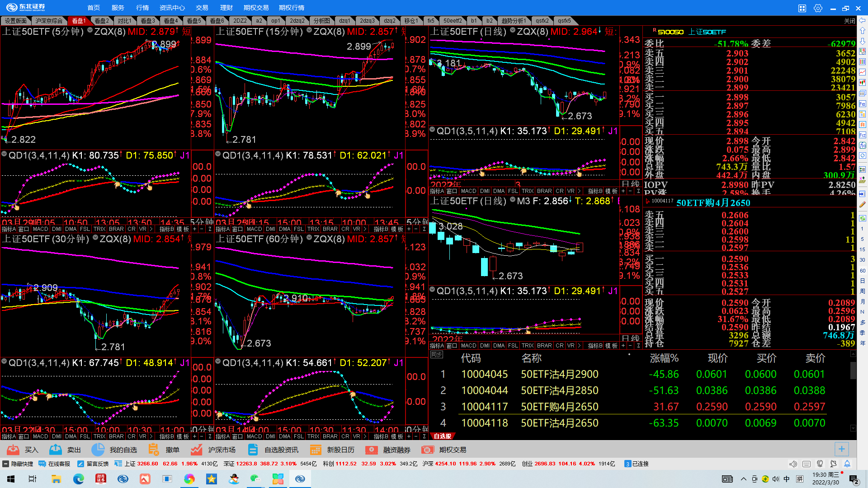Toggle the 同步 sync button above list
Screen dimensions: 868x488
point(436,355)
